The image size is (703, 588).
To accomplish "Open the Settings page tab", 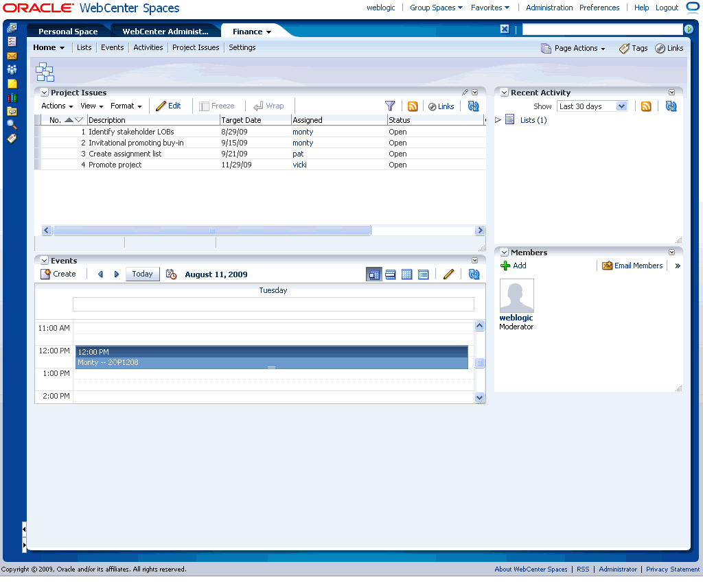I will (x=242, y=47).
